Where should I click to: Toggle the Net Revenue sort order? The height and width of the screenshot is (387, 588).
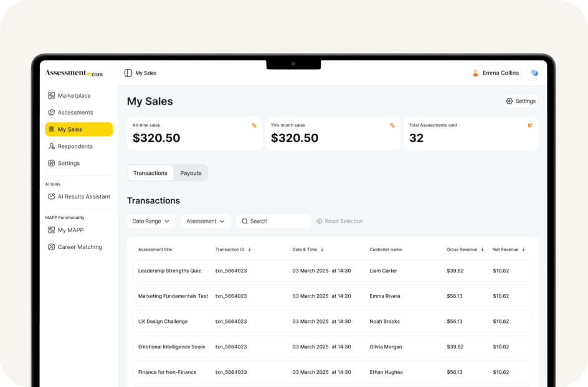pos(523,249)
